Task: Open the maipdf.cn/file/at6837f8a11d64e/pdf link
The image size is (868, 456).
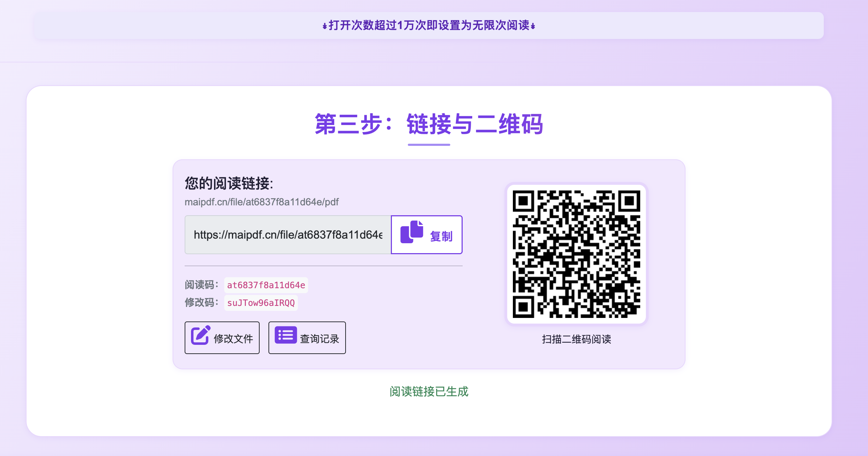Action: [x=261, y=202]
